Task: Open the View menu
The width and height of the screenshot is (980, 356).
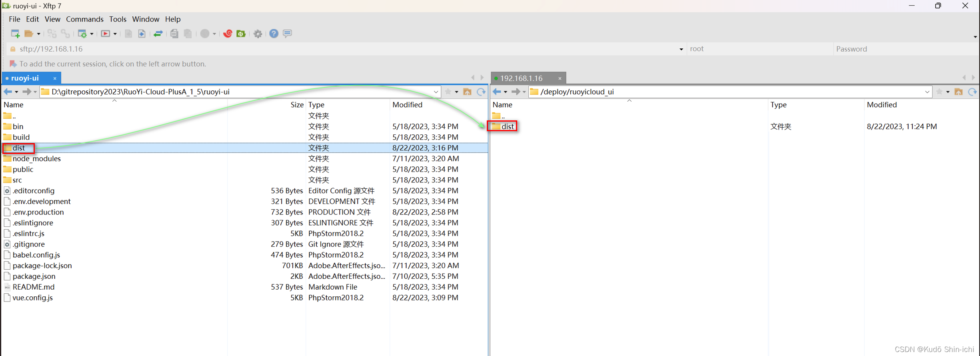Action: pos(52,19)
